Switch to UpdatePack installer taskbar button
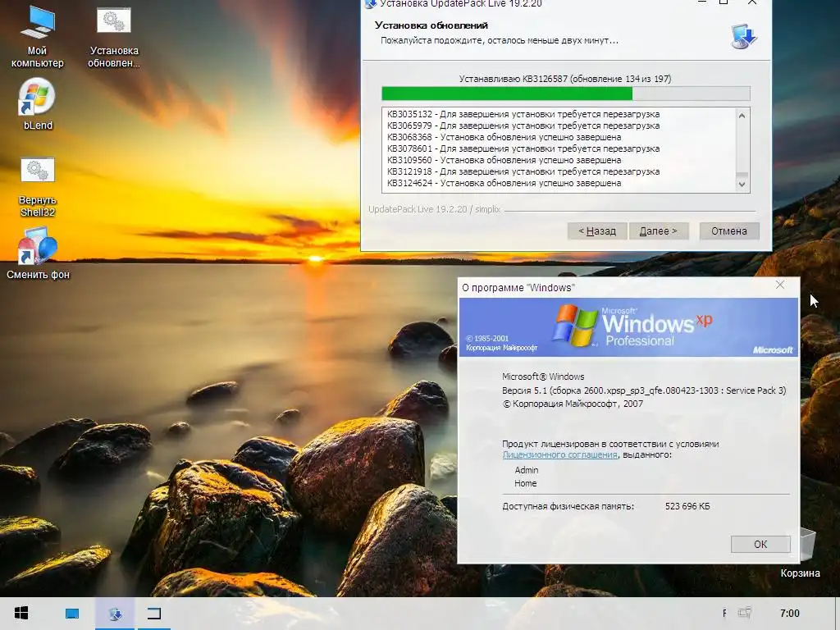The image size is (840, 630). tap(115, 614)
